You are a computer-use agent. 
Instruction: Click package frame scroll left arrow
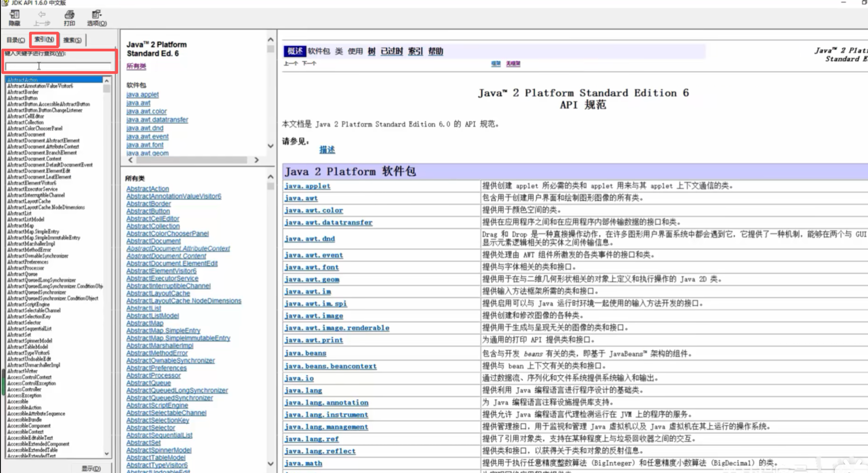pyautogui.click(x=131, y=160)
